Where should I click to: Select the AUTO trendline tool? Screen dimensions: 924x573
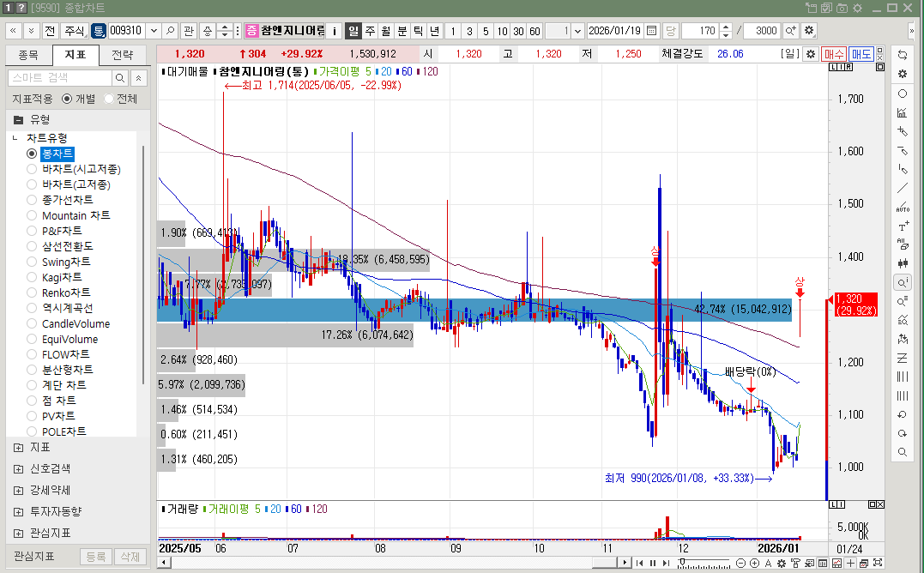click(x=903, y=208)
